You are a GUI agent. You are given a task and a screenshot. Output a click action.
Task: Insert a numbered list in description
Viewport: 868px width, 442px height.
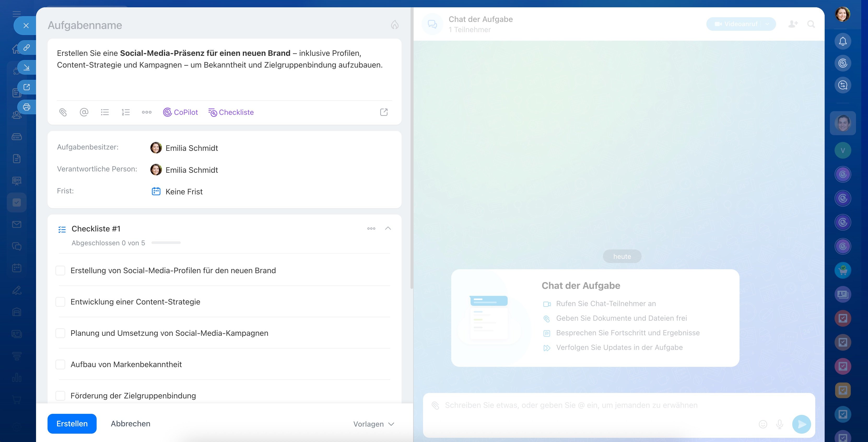coord(126,112)
